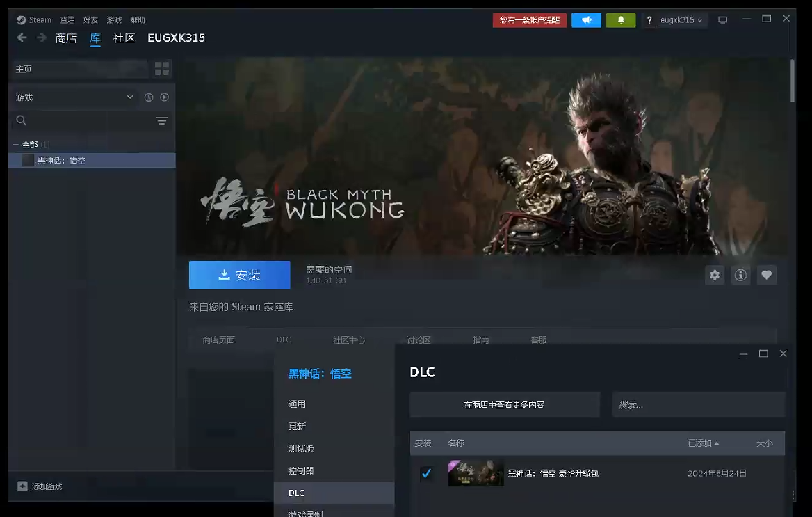
Task: Open game settings gear icon
Action: 715,275
